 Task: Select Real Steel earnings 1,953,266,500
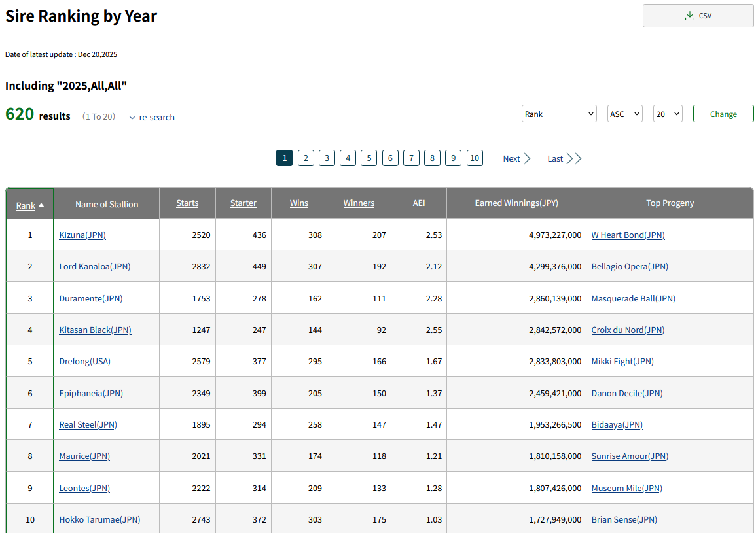(x=555, y=425)
